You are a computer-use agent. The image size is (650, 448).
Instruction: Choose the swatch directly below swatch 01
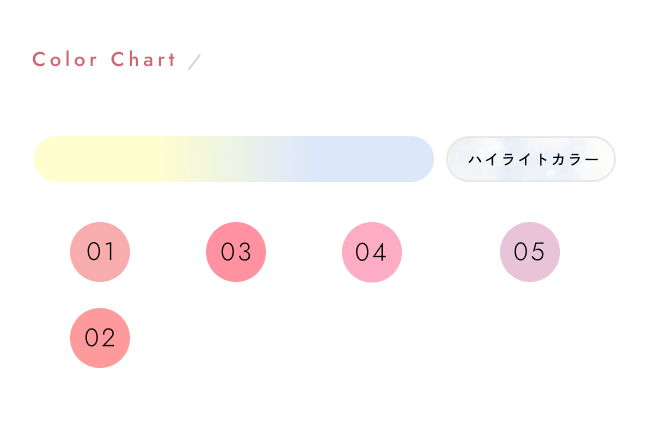[x=100, y=338]
